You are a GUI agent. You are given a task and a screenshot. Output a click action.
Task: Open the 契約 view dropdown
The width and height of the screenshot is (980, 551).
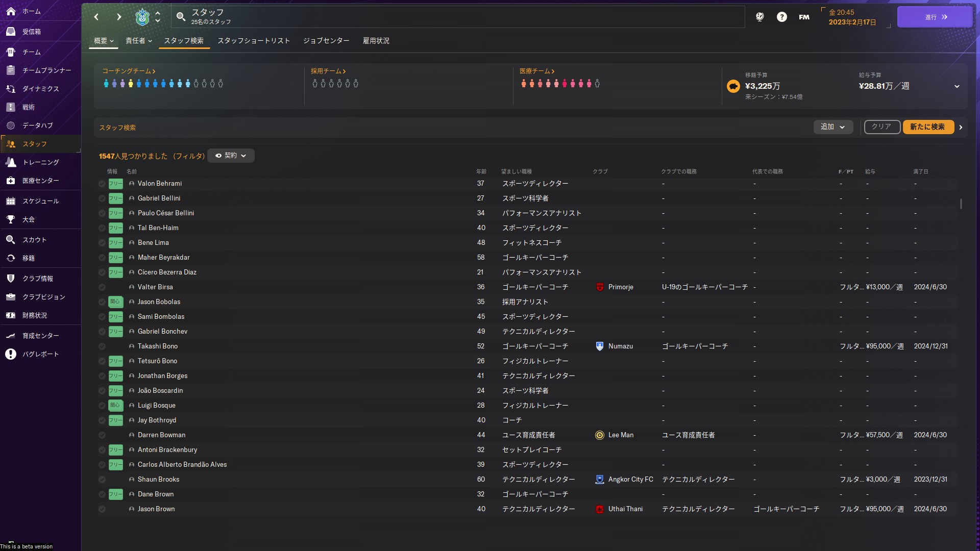[231, 156]
